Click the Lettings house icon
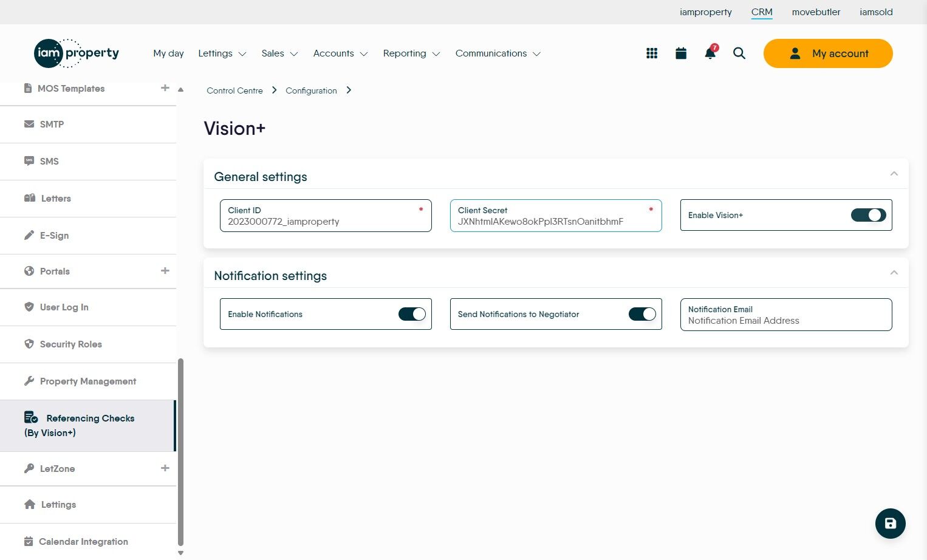 (29, 504)
